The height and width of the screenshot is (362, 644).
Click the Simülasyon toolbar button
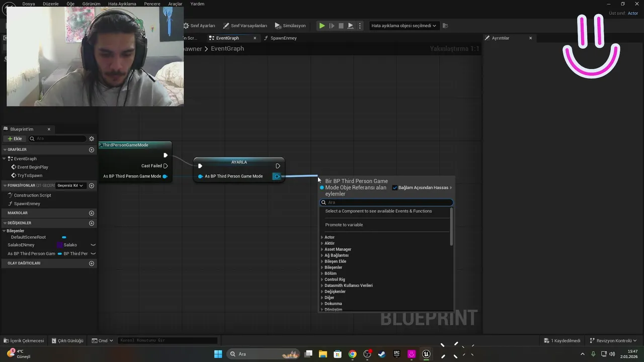(290, 26)
